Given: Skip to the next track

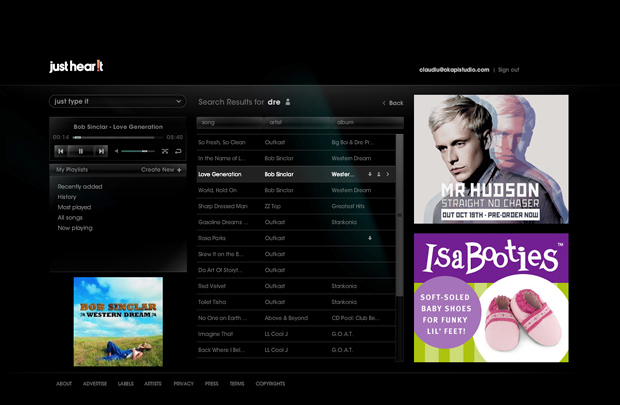Looking at the screenshot, I should 101,151.
